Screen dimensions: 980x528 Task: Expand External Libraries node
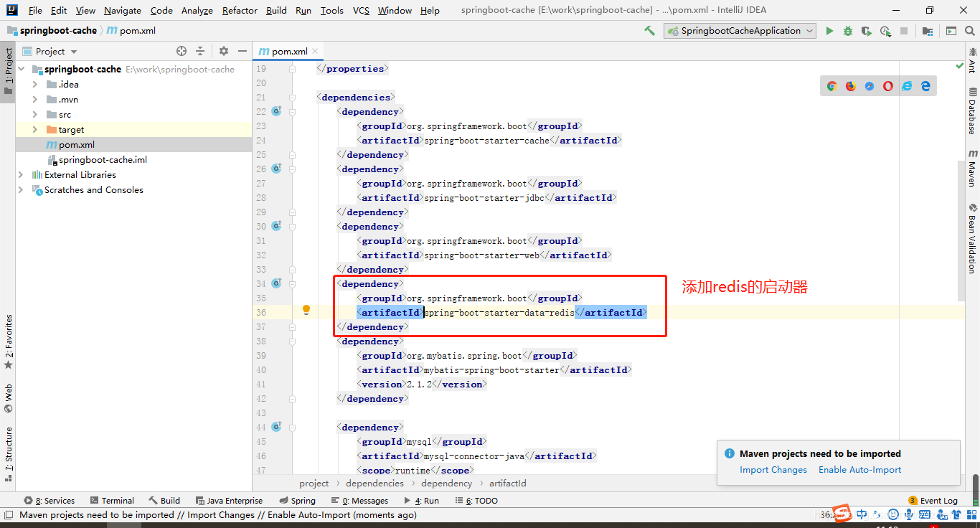pyautogui.click(x=21, y=174)
